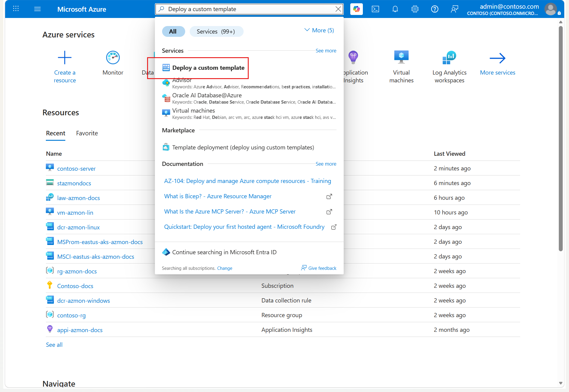569x392 pixels.
Task: Open the dcr-azmon-windows resource
Action: coord(84,301)
